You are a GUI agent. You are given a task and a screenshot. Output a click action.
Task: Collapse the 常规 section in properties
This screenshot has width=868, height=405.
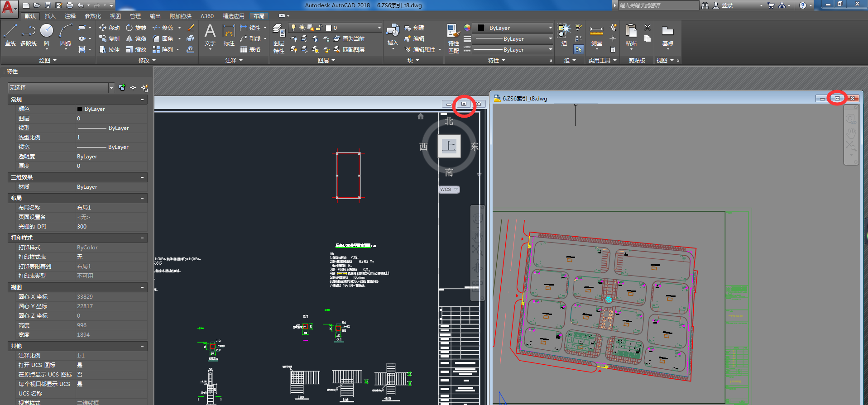point(142,99)
